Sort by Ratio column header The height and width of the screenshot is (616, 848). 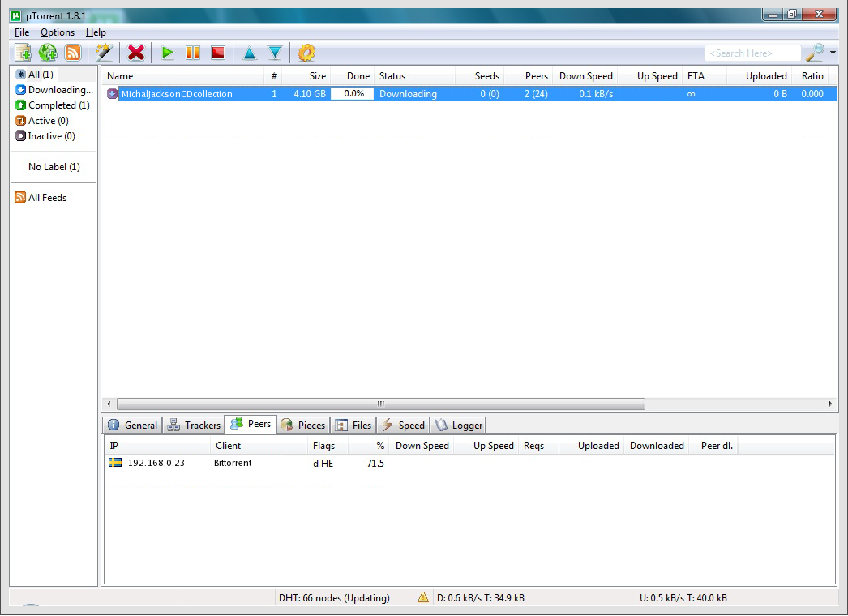point(810,75)
